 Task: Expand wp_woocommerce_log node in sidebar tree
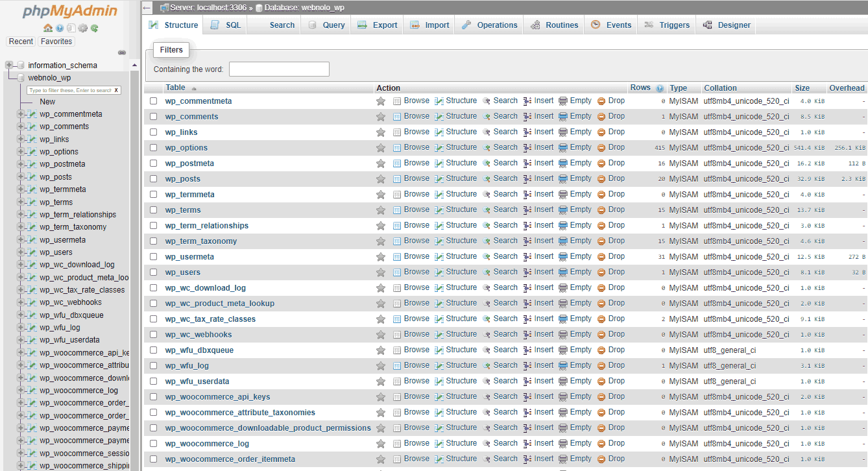tap(21, 391)
